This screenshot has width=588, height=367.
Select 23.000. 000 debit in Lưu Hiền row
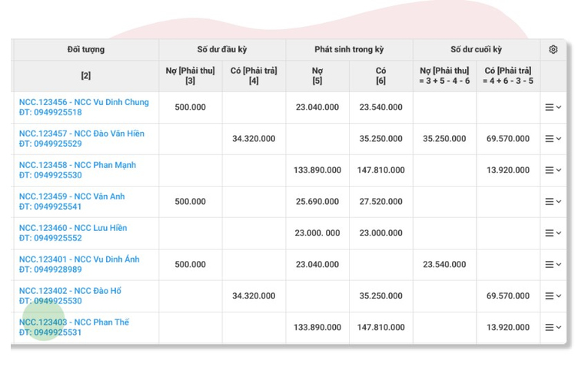pos(317,233)
